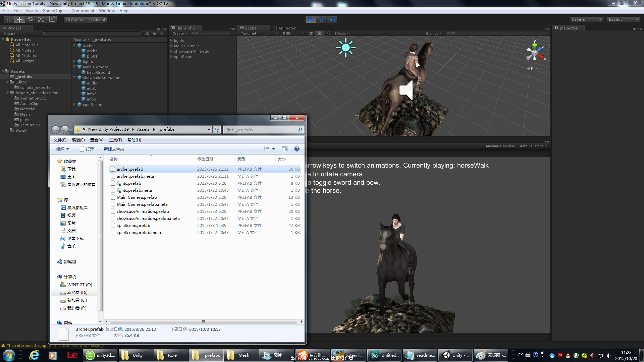This screenshot has width=644, height=362.
Task: Click the Step frame button
Action: 332,19
